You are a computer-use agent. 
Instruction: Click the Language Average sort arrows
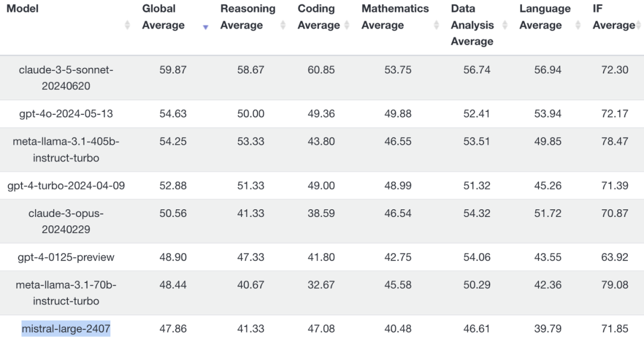pos(578,25)
